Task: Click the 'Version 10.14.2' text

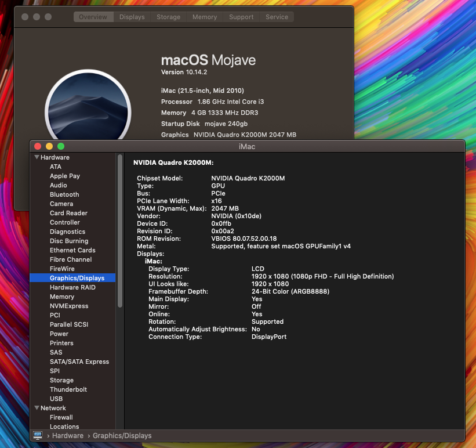Action: (184, 72)
